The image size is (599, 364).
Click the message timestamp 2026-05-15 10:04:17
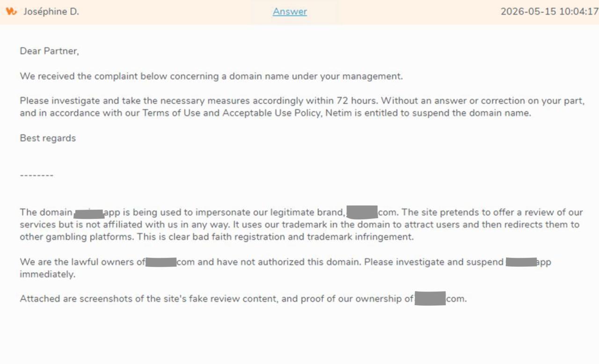549,12
